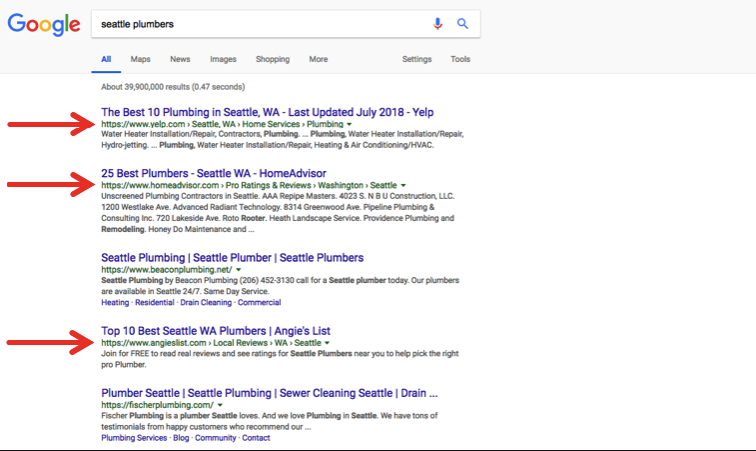This screenshot has width=756, height=451.
Task: Click the voice search microphone icon
Action: pyautogui.click(x=437, y=23)
